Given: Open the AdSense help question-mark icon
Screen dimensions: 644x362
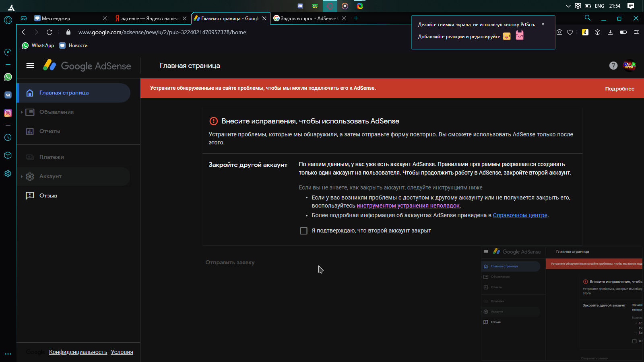Looking at the screenshot, I should 613,66.
